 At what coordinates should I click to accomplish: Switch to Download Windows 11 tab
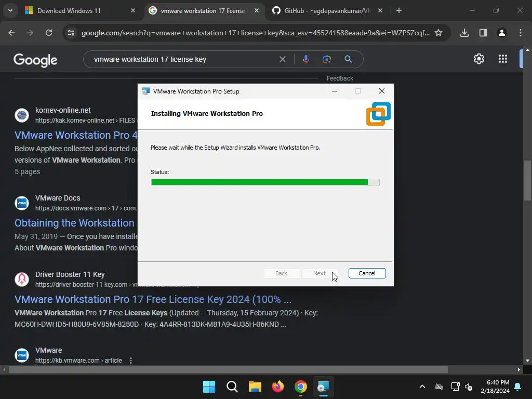point(81,11)
